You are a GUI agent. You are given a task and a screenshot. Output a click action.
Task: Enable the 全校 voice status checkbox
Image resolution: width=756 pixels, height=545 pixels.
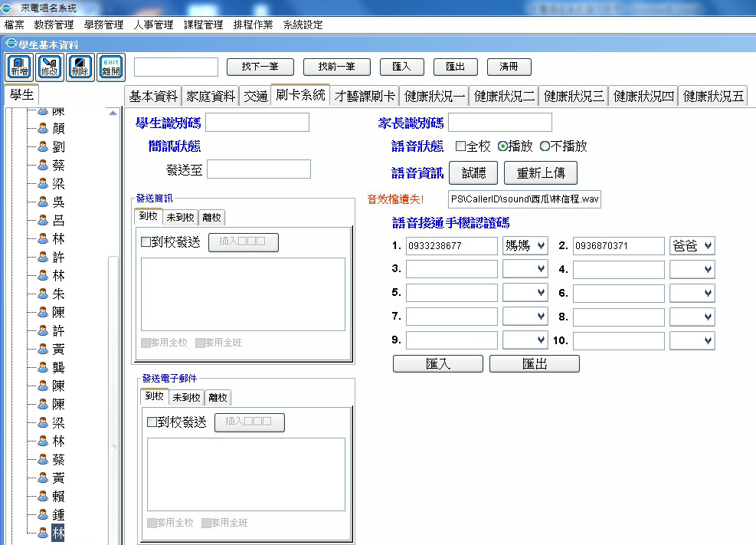click(x=460, y=146)
